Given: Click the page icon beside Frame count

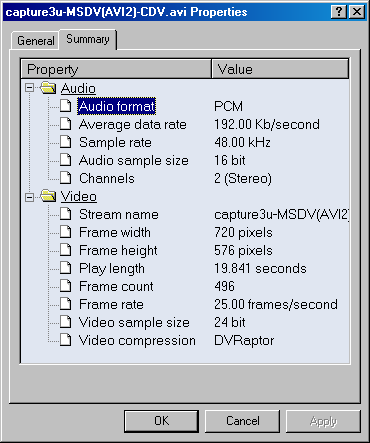Looking at the screenshot, I should pos(66,286).
